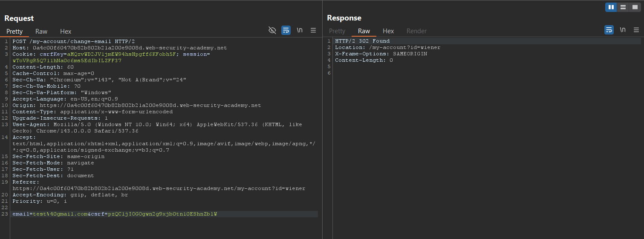Click the Sec-Ch-Ua-Platform: "Windows" header
The width and height of the screenshot is (644, 239).
click(x=62, y=92)
